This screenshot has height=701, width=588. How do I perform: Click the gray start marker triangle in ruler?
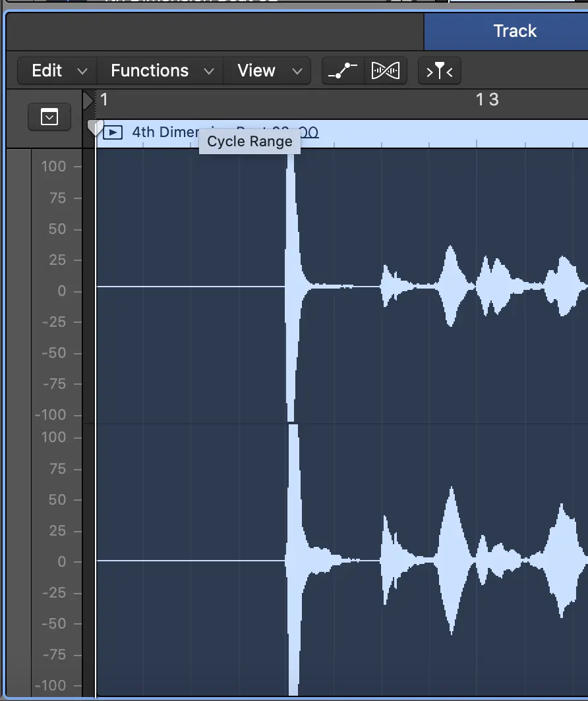click(x=87, y=101)
